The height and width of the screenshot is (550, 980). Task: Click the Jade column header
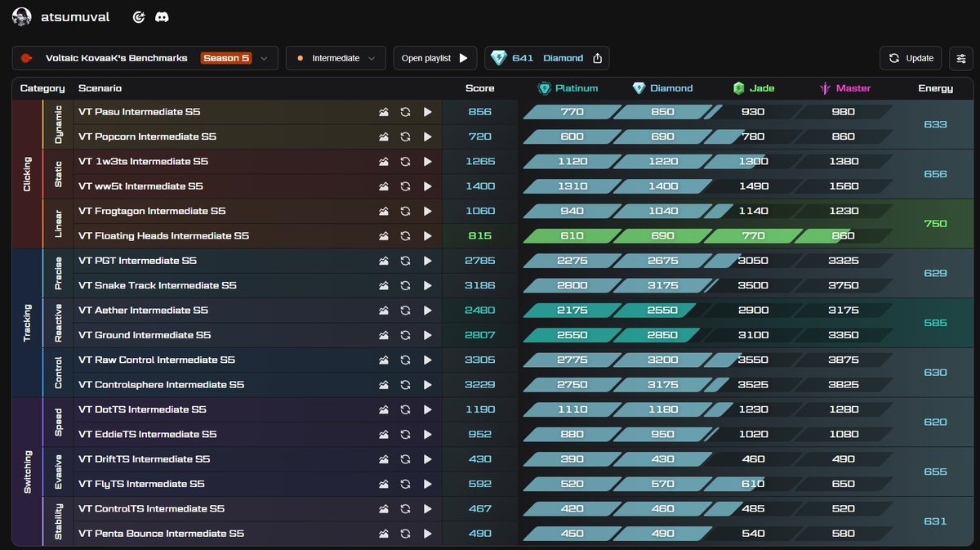tap(753, 88)
